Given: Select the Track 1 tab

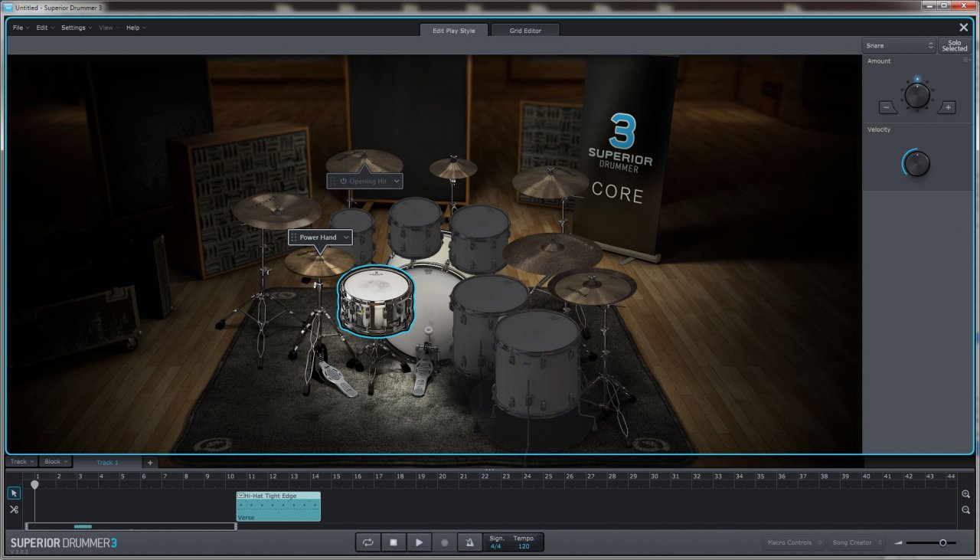Looking at the screenshot, I should [x=107, y=463].
